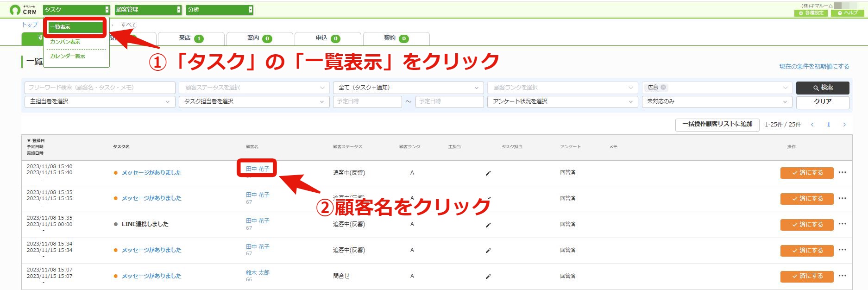
Task: Open the more options dots for the 15:40 row
Action: click(x=843, y=172)
